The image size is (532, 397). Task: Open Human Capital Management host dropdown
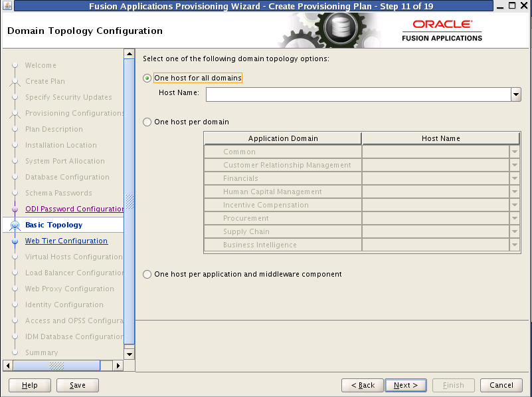(x=515, y=192)
